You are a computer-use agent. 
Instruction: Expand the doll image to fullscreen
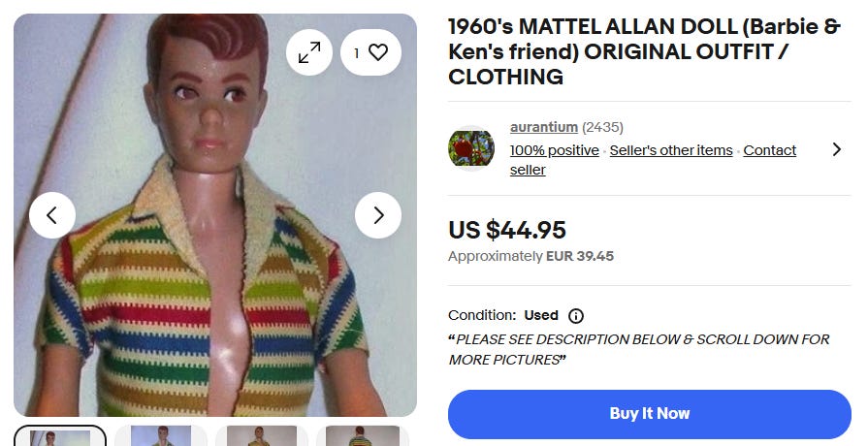(309, 53)
